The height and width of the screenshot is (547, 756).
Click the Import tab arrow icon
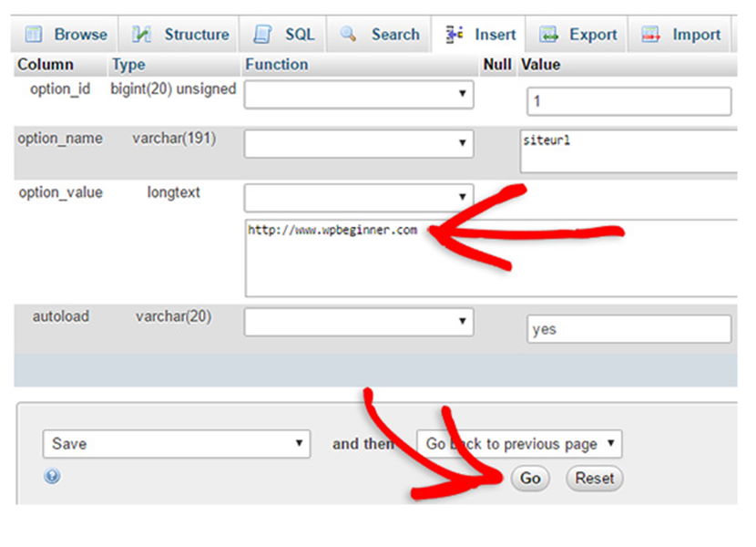point(652,34)
